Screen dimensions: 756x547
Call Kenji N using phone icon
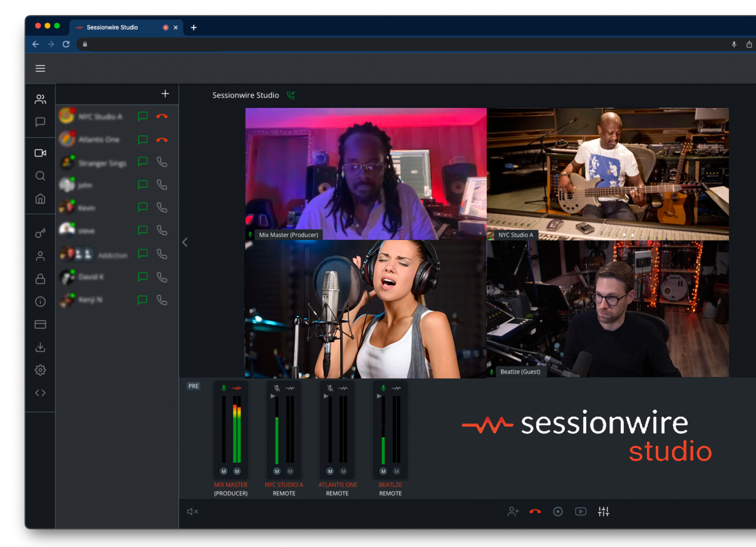tap(162, 300)
